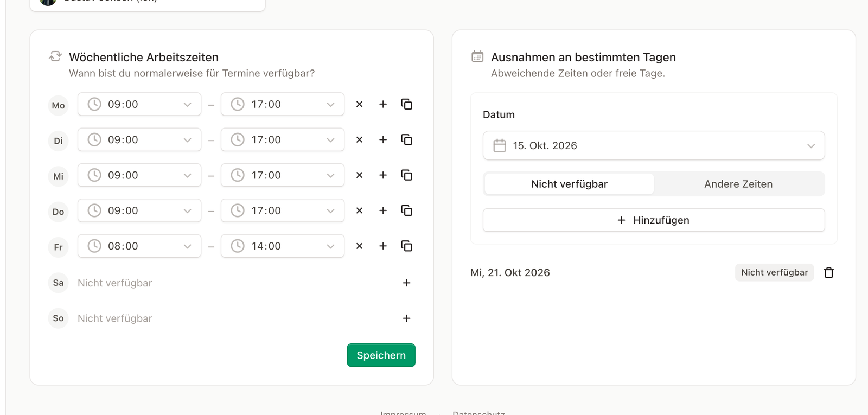Remove Tuesday's (Di) time slot
The height and width of the screenshot is (415, 868).
click(x=359, y=140)
